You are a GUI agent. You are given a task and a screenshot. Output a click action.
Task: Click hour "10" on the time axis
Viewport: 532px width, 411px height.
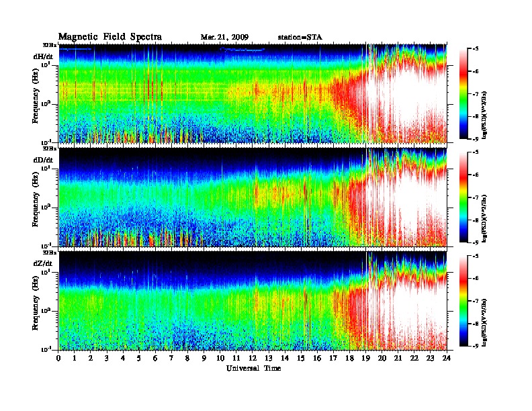click(x=220, y=359)
